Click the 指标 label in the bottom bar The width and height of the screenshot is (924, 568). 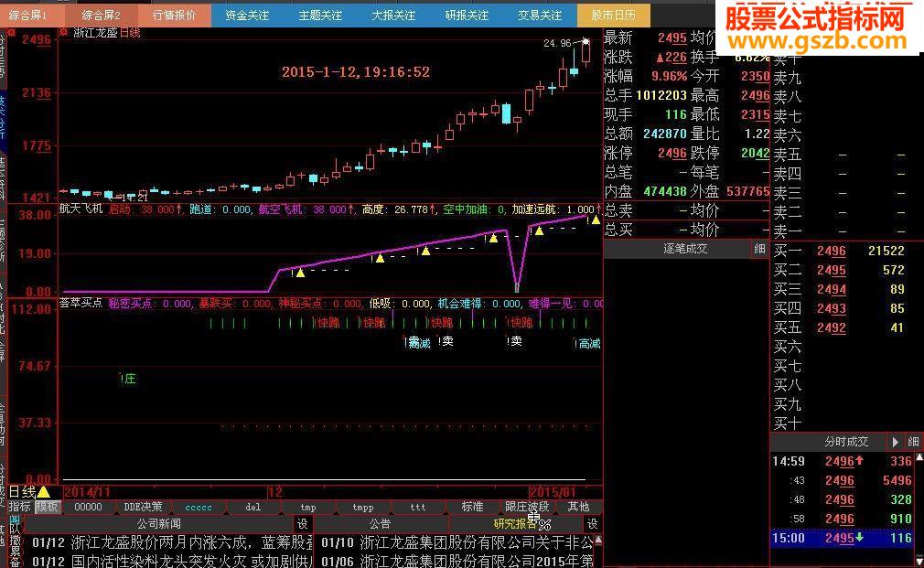19,506
